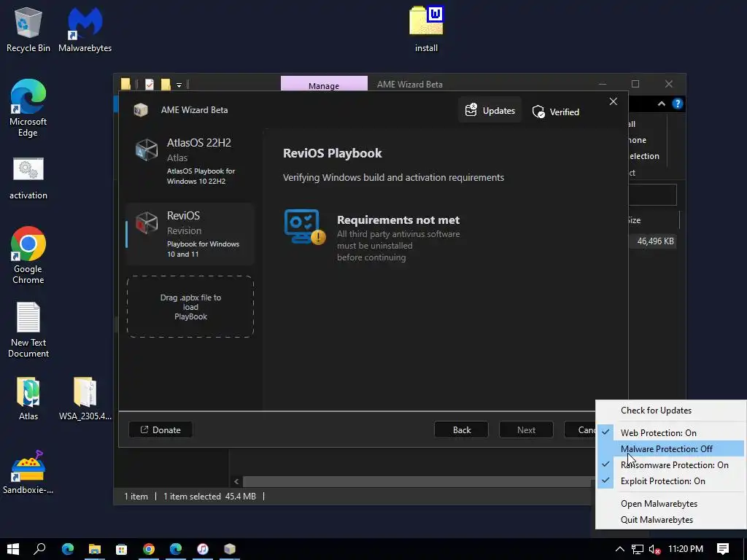
Task: Click the Updates button
Action: tap(489, 111)
